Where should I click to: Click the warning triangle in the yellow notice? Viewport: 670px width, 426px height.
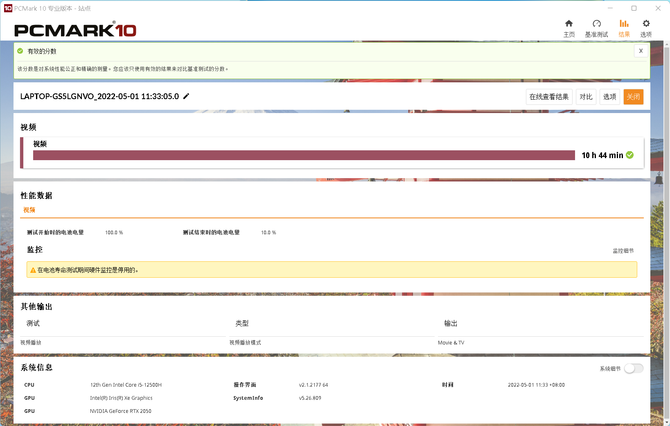pos(33,270)
